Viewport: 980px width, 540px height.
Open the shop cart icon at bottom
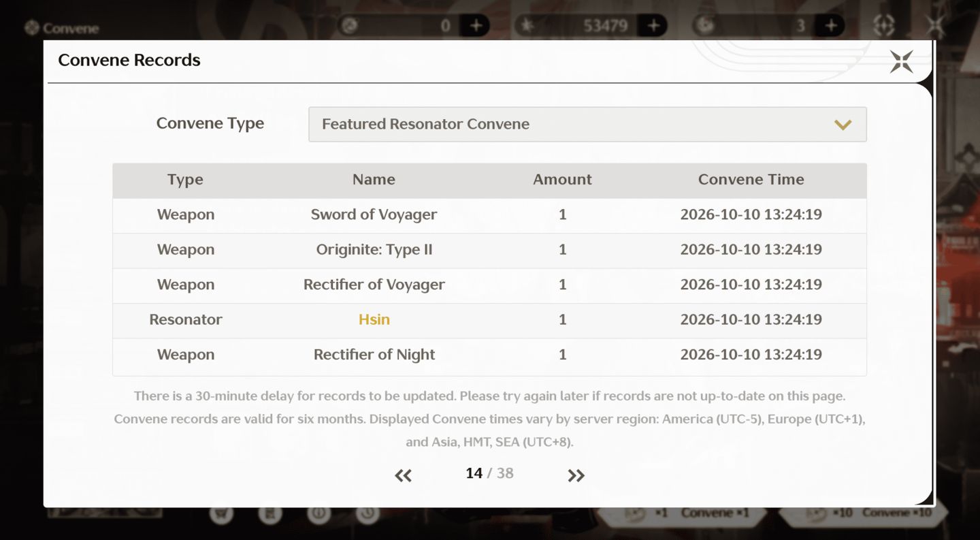[221, 513]
